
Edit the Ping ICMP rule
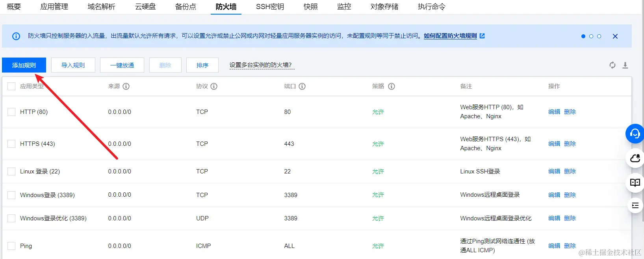pos(554,246)
